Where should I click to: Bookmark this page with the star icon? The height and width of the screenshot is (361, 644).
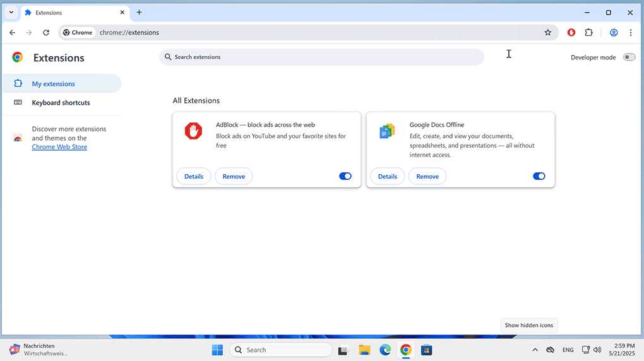coord(547,32)
